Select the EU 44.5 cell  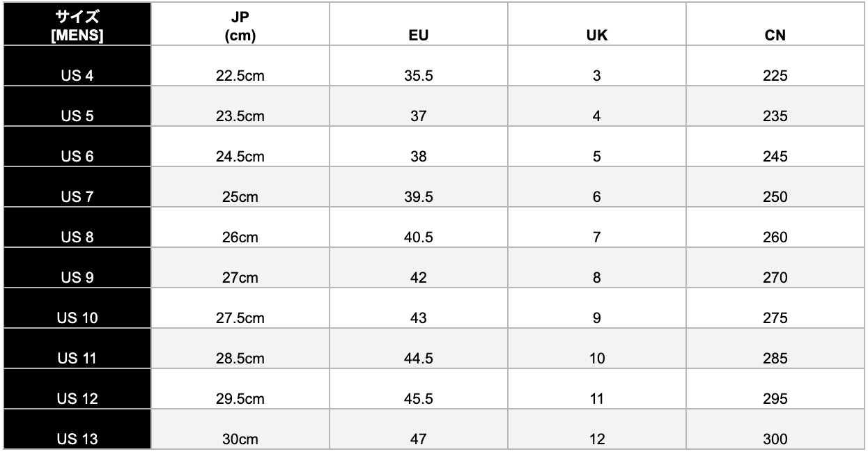pos(419,349)
